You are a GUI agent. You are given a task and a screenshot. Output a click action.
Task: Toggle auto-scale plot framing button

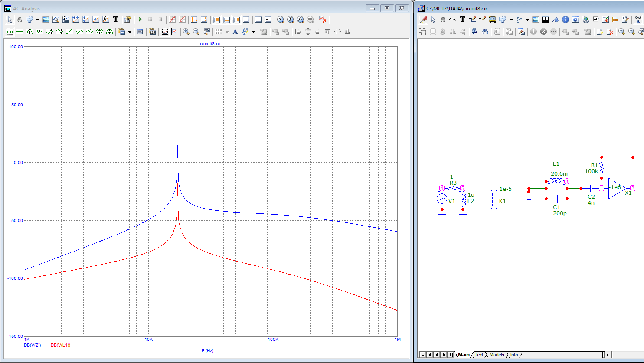click(165, 32)
